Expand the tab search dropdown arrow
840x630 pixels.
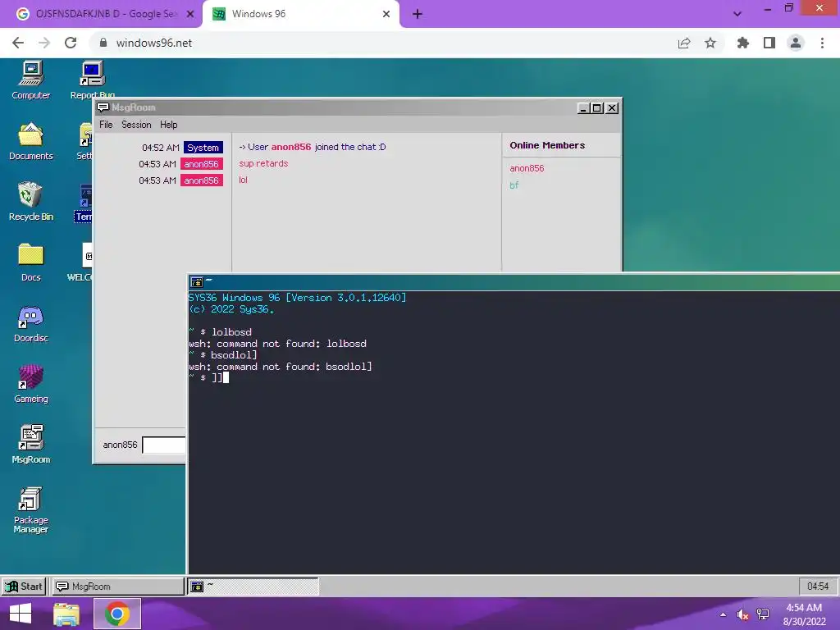(737, 14)
